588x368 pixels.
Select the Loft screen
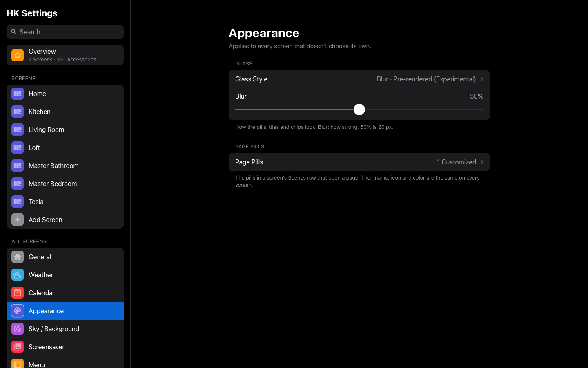tap(65, 148)
